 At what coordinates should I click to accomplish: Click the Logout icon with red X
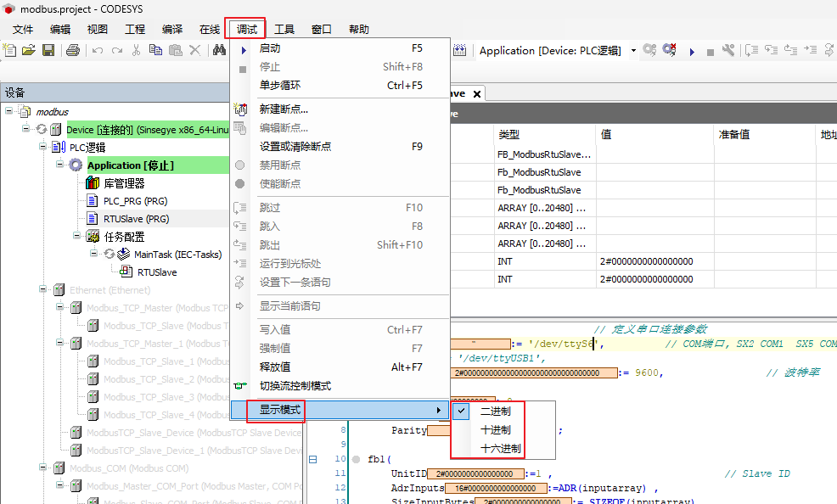[670, 51]
